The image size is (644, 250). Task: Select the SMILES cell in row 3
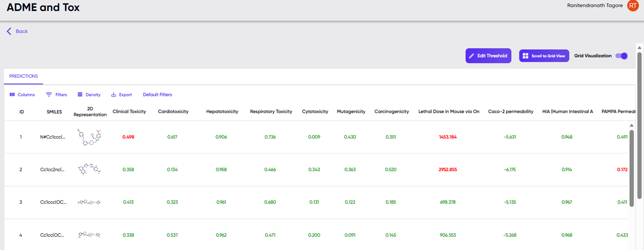click(52, 202)
